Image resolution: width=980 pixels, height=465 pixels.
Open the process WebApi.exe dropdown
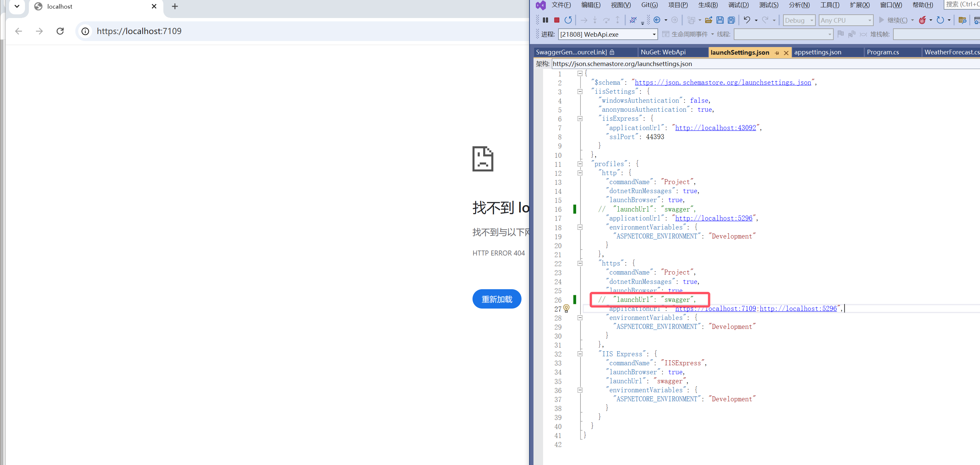pos(654,35)
